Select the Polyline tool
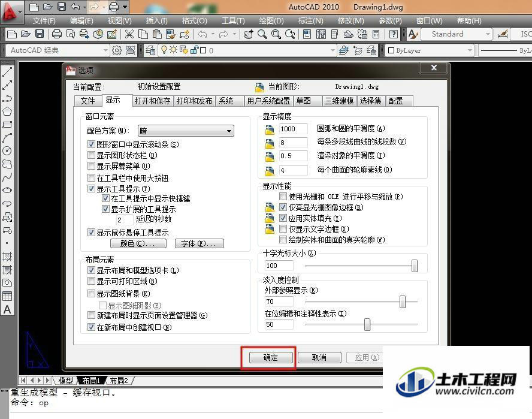This screenshot has height=419, width=532. pyautogui.click(x=7, y=98)
